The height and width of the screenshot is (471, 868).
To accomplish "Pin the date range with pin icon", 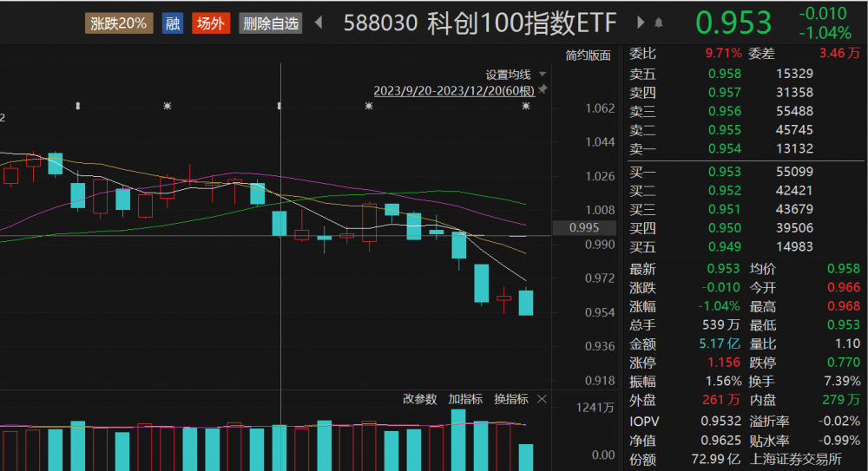I will pos(542,89).
